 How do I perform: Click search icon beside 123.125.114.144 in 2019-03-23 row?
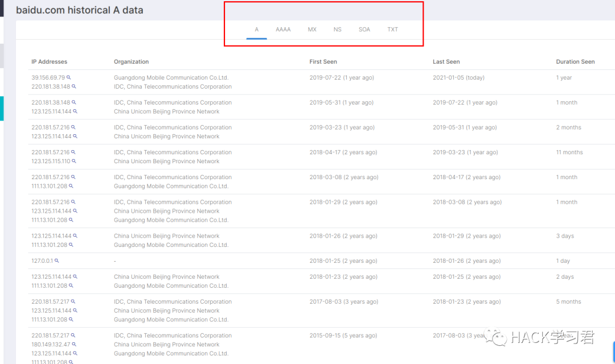point(75,136)
